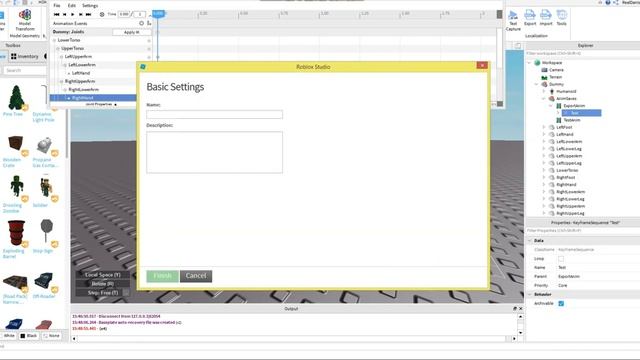Select Dummy model icon in Explorer

[544, 84]
